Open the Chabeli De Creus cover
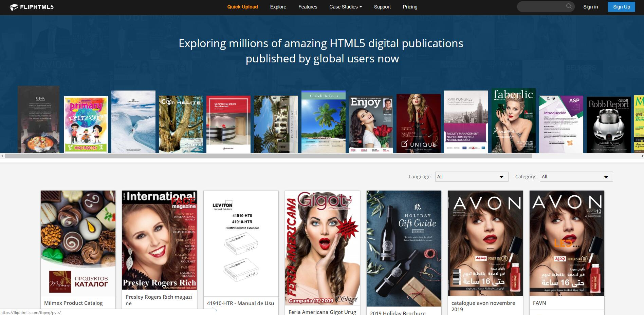The width and height of the screenshot is (644, 315). click(x=324, y=121)
